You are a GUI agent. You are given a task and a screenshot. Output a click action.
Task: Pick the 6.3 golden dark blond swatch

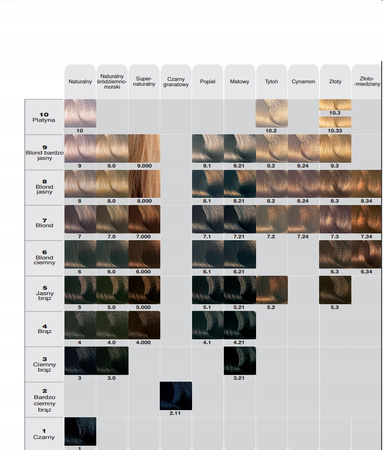(x=335, y=254)
